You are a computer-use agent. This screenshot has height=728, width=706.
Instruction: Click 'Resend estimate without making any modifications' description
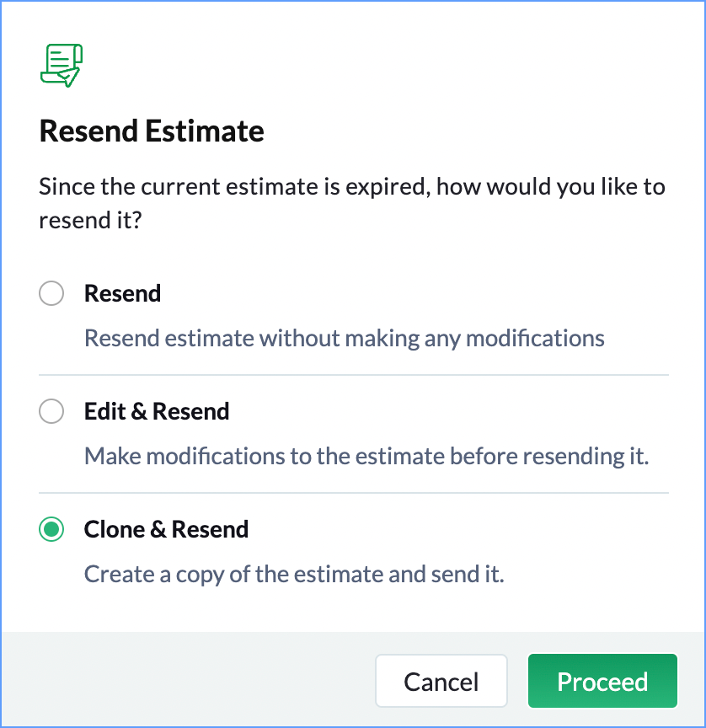click(x=345, y=339)
